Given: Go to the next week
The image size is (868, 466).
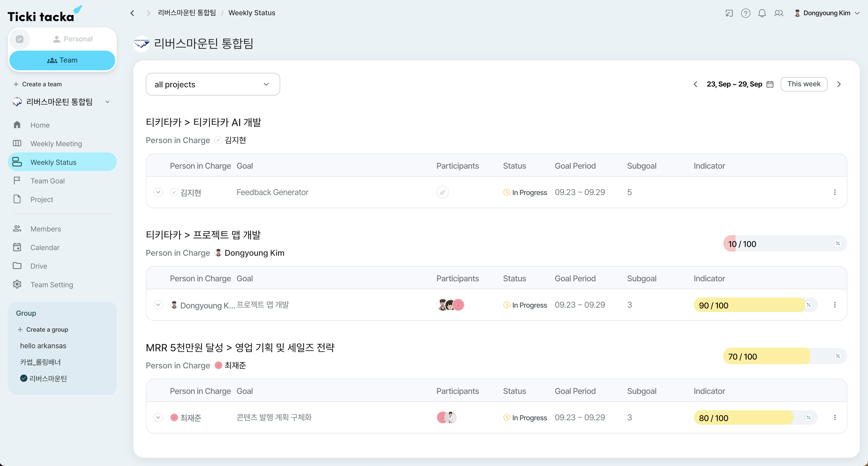Looking at the screenshot, I should click(839, 84).
